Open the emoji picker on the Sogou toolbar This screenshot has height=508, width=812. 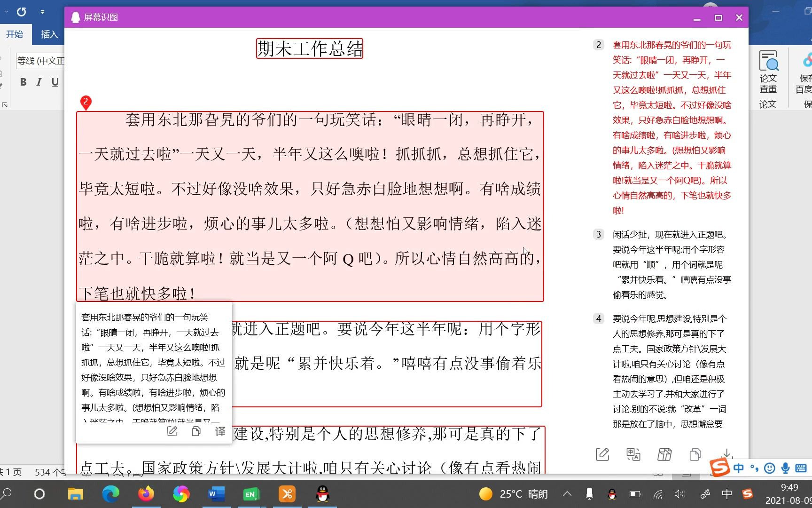click(x=769, y=468)
